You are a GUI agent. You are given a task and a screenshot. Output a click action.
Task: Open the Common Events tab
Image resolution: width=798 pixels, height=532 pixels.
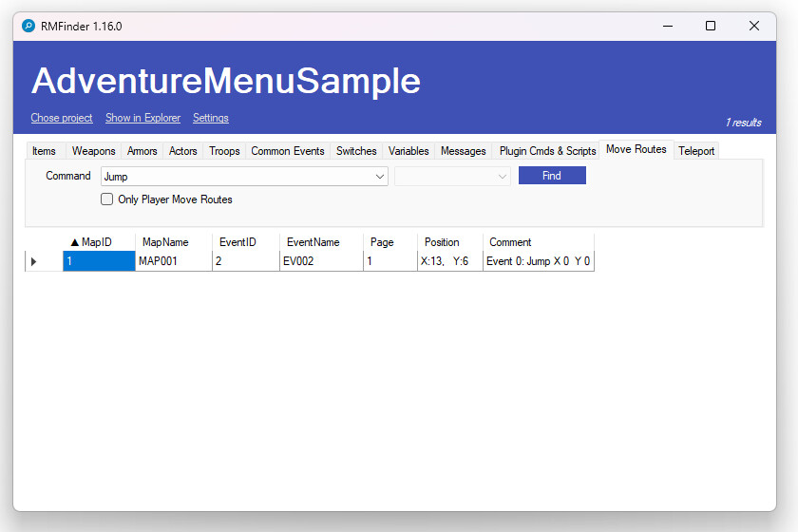pos(287,151)
